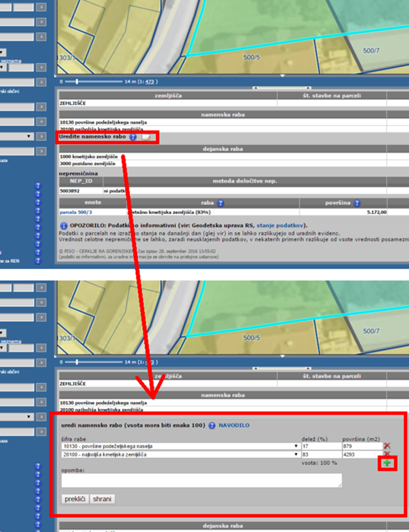Click the green plus add-row icon
Viewport: 409px width, 532px height.
[387, 463]
